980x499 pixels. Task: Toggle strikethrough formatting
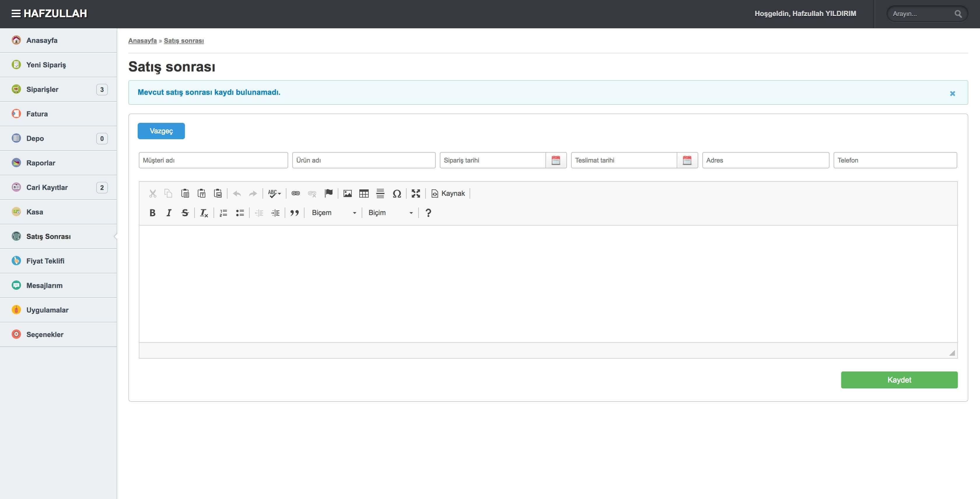pyautogui.click(x=185, y=213)
